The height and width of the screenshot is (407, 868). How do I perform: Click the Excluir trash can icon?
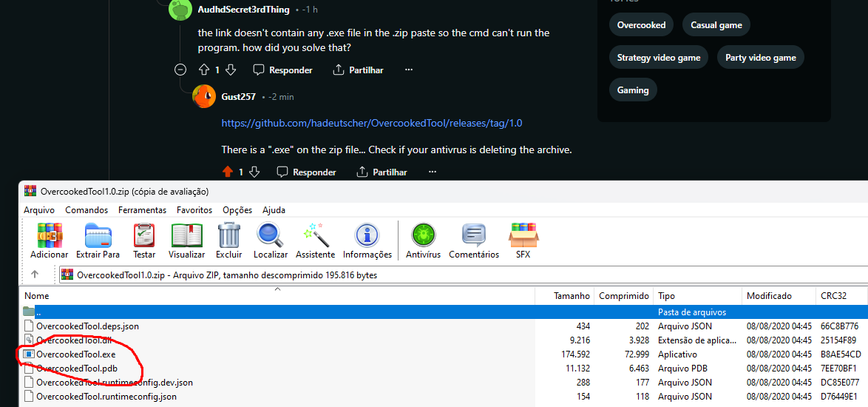(x=229, y=235)
